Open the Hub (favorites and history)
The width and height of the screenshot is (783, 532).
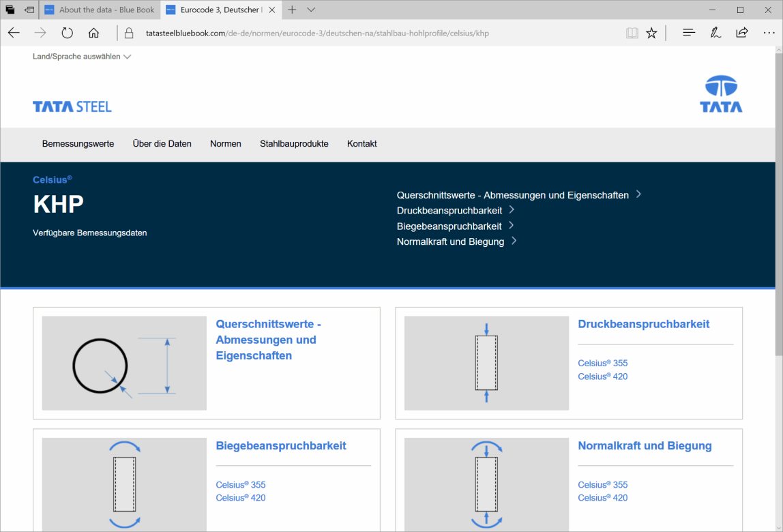[x=689, y=33]
